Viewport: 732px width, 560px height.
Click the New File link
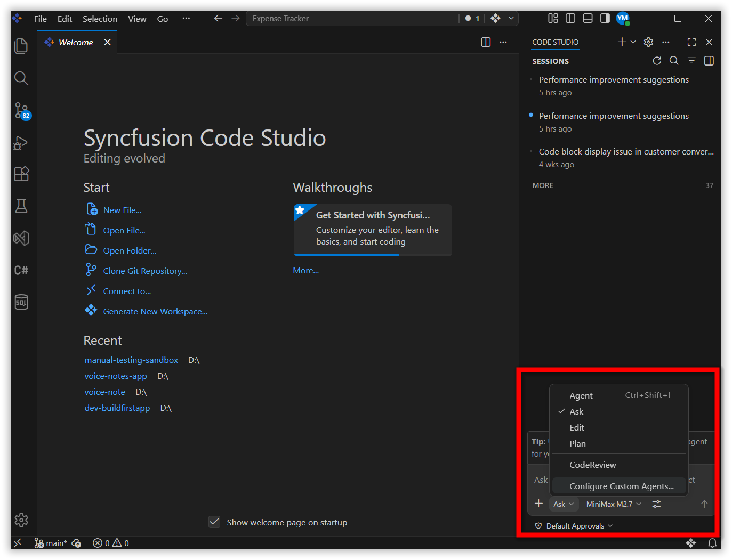122,210
